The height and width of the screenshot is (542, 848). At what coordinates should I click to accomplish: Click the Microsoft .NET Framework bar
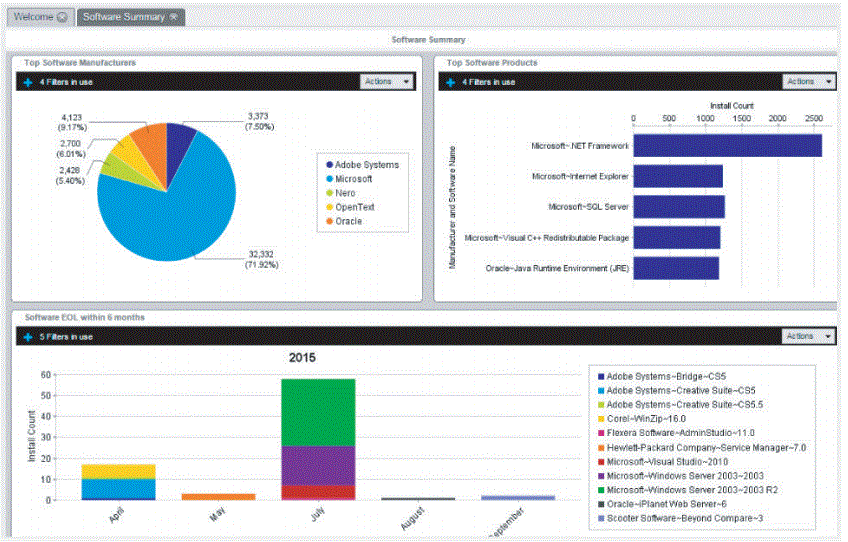pos(727,146)
